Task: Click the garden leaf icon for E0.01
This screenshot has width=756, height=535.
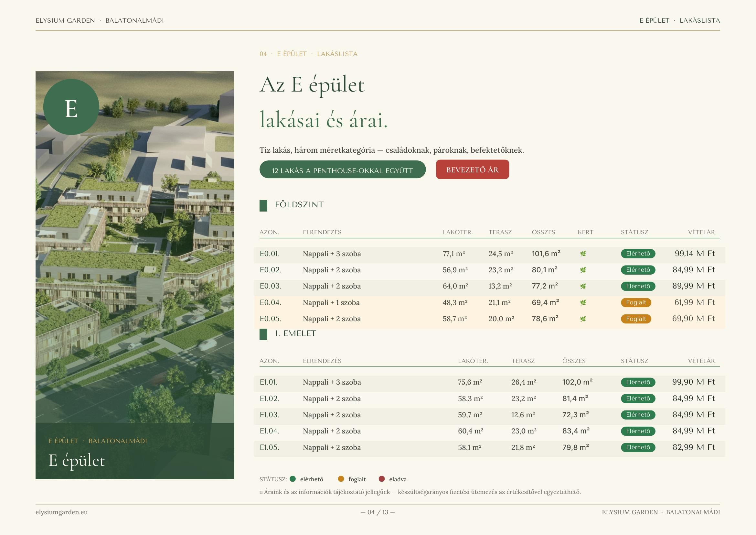Action: coord(583,254)
